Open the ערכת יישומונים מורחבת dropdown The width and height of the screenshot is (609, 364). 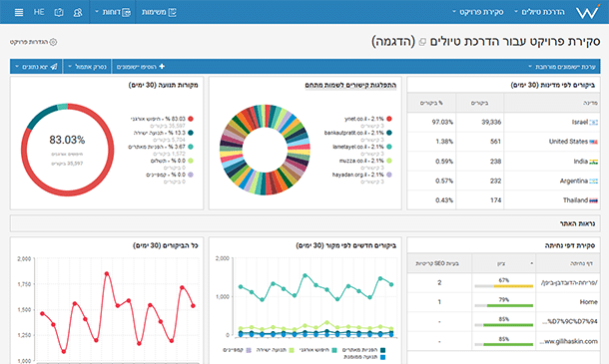coord(562,67)
